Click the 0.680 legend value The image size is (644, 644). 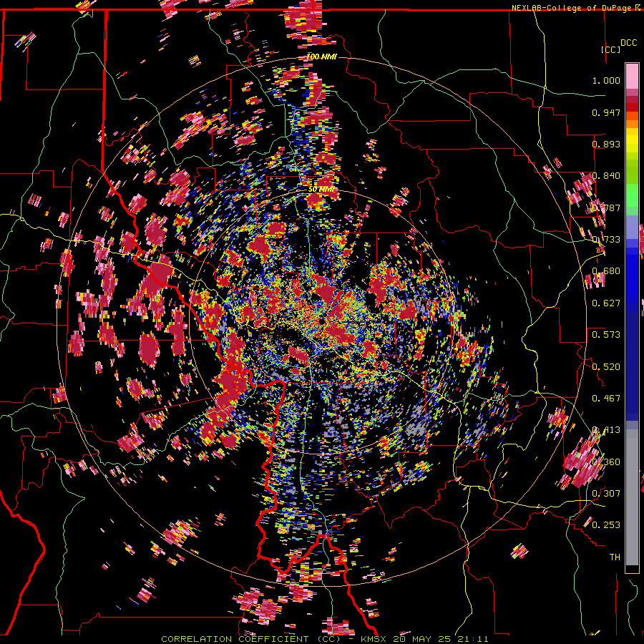pyautogui.click(x=606, y=271)
